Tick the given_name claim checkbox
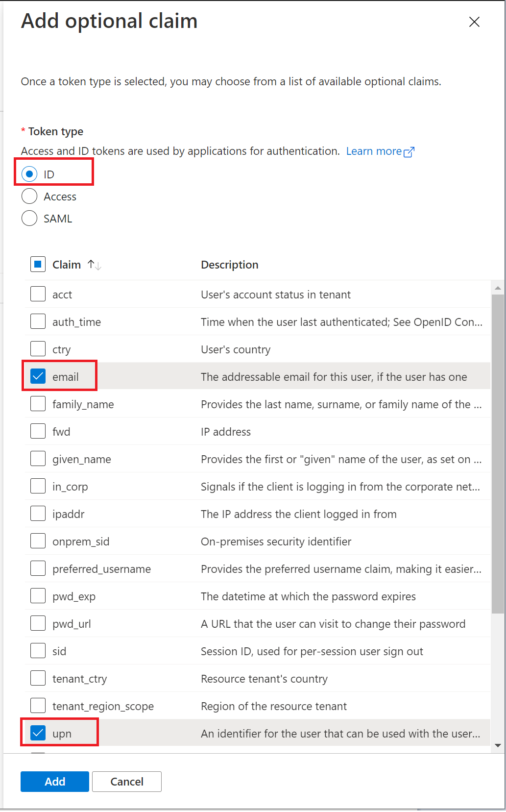The height and width of the screenshot is (812, 506). pyautogui.click(x=38, y=459)
